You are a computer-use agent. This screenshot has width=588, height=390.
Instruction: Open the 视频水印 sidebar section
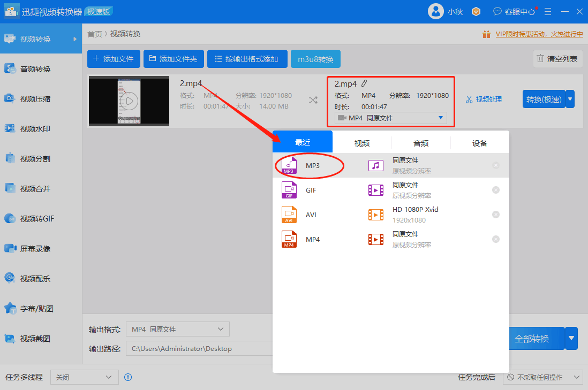coord(41,128)
